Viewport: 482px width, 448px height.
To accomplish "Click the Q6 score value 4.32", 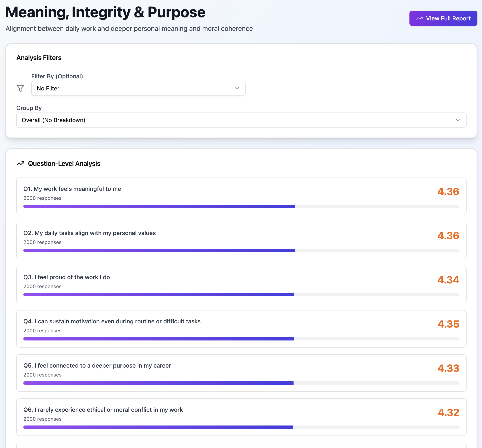I will [x=448, y=412].
